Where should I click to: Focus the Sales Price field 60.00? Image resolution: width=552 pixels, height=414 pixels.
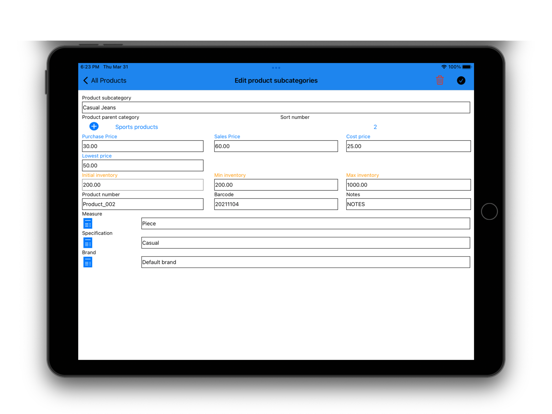point(276,146)
